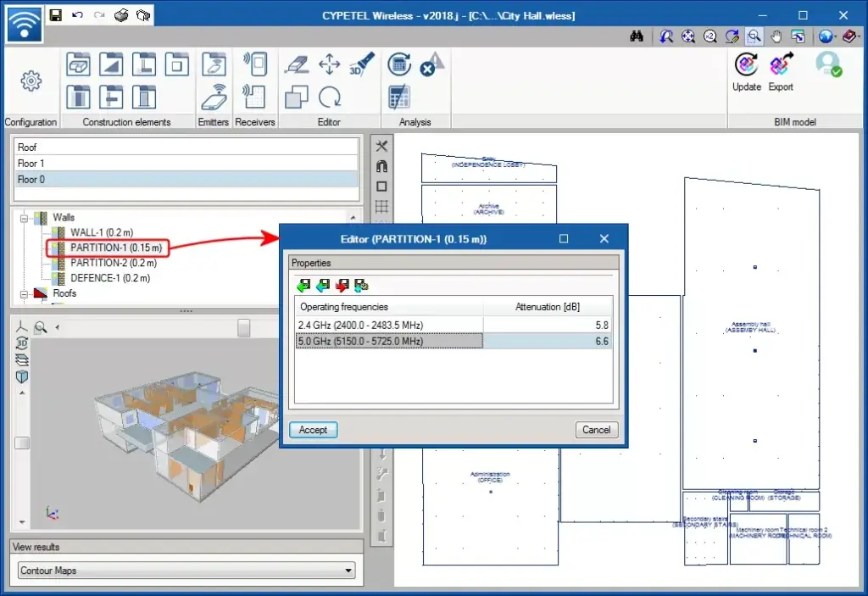This screenshot has height=596, width=868.
Task: Click the Save floppy disk icon
Action: pyautogui.click(x=55, y=15)
